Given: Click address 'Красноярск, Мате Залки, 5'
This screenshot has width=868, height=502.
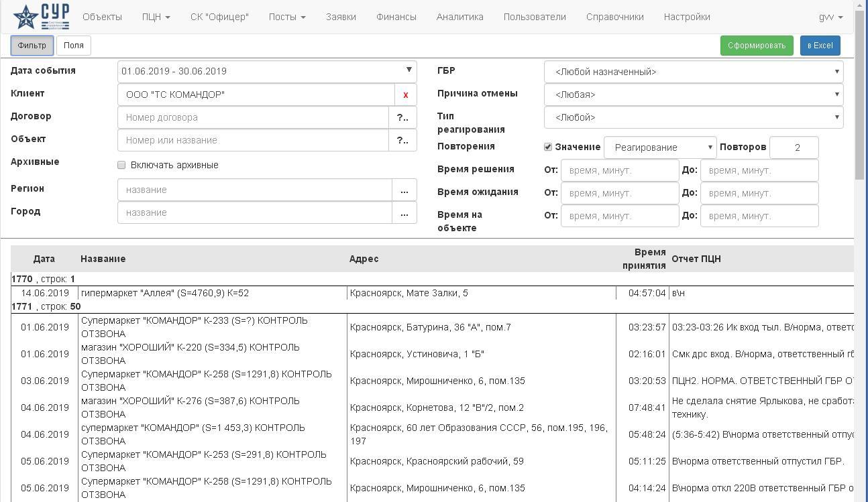Looking at the screenshot, I should (409, 293).
